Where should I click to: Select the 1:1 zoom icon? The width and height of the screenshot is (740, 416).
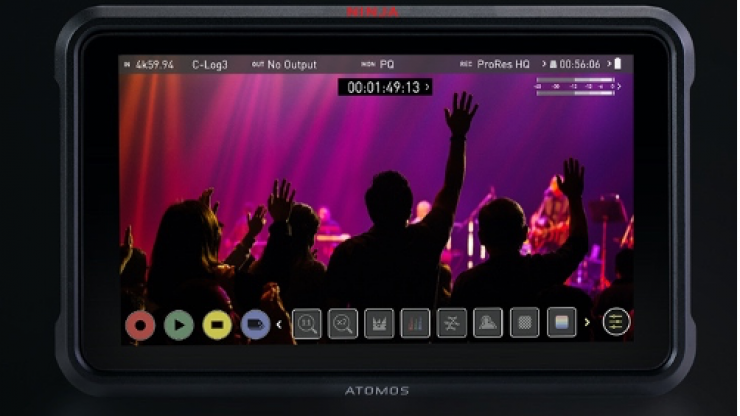(x=307, y=323)
